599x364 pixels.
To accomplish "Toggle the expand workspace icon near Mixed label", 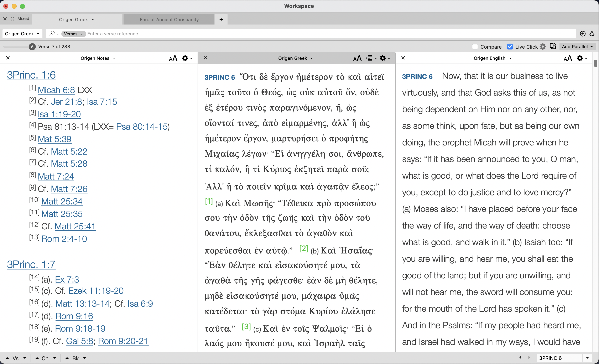I will pos(12,18).
